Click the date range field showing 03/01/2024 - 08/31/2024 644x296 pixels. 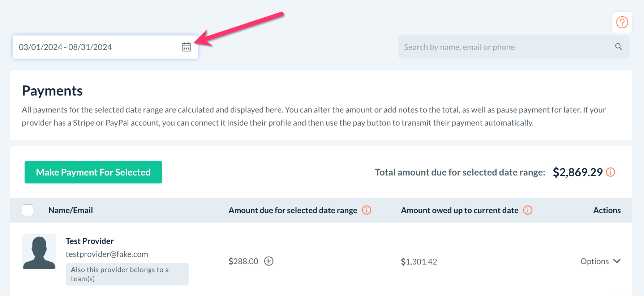tap(94, 47)
